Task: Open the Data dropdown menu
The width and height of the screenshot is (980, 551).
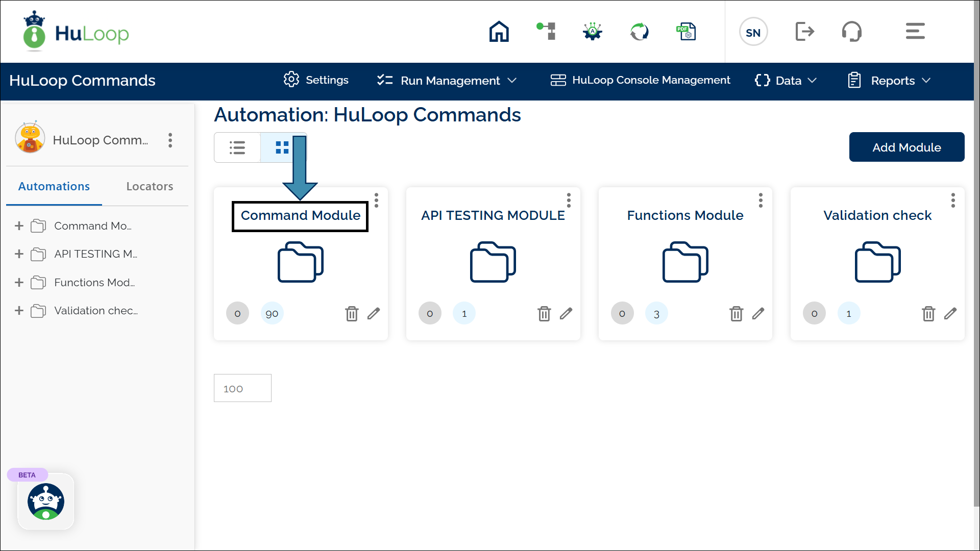Action: tap(786, 81)
